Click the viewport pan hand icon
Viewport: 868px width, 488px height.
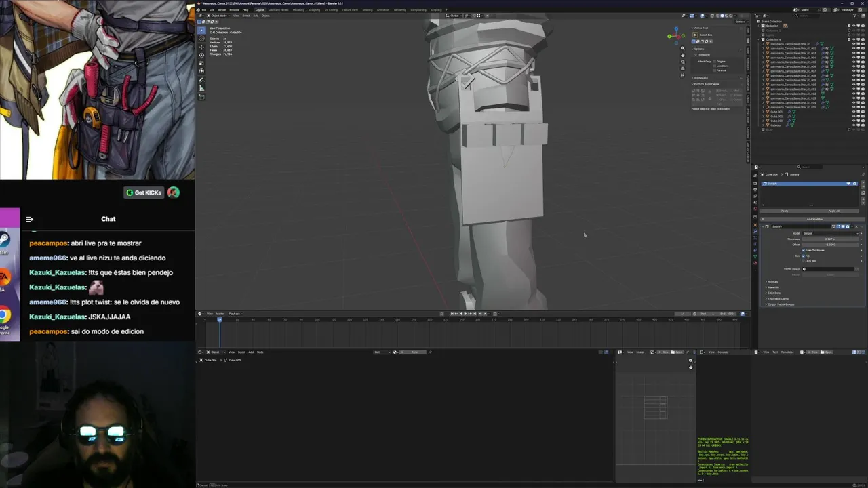682,55
